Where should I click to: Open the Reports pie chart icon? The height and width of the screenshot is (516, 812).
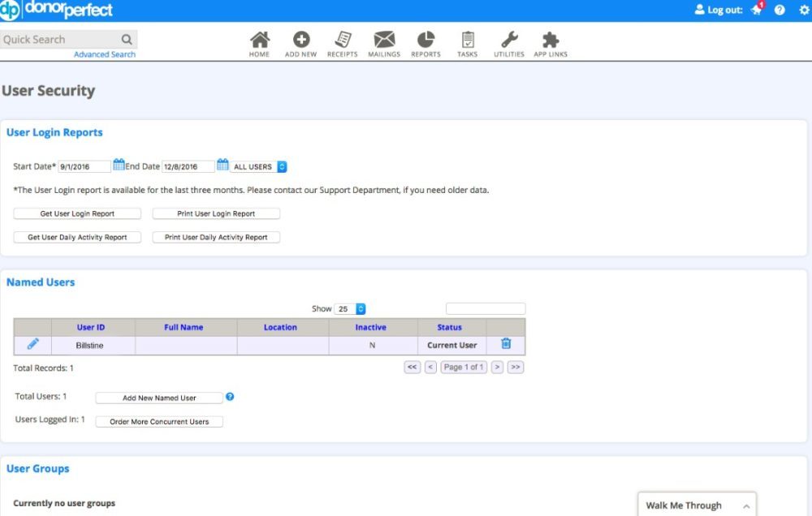click(x=425, y=40)
